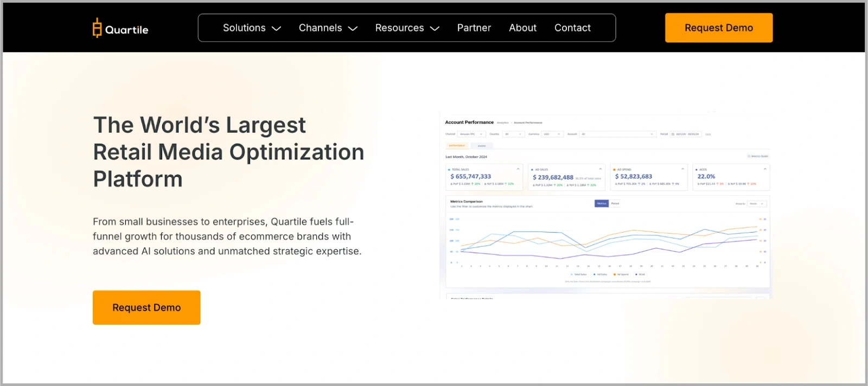Click the Account Performance dashboard preview image
868x386 pixels.
(x=605, y=205)
